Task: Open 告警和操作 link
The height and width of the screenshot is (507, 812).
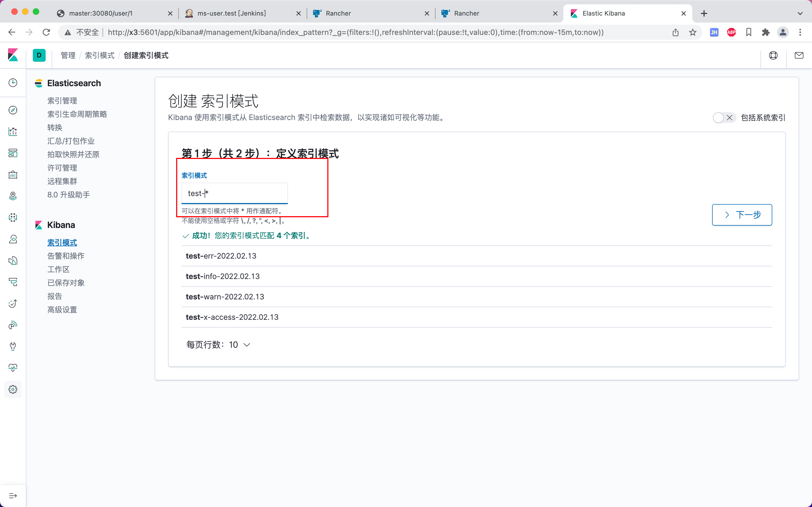Action: coord(66,256)
